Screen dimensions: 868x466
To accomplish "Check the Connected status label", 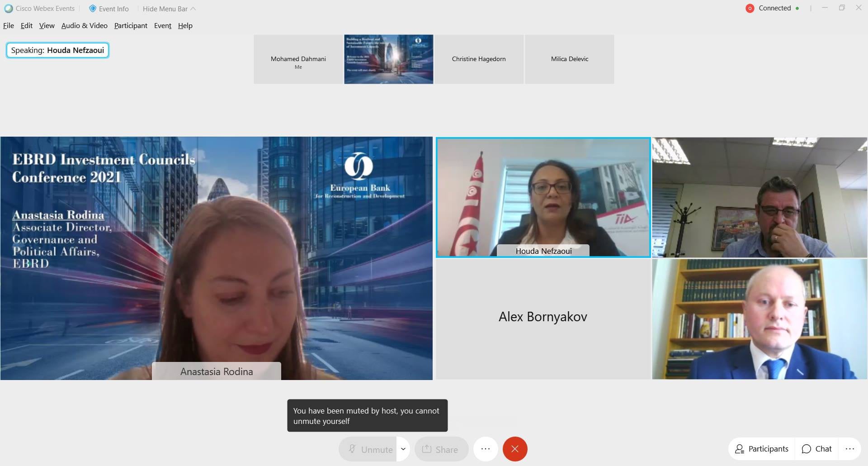I will [x=774, y=8].
